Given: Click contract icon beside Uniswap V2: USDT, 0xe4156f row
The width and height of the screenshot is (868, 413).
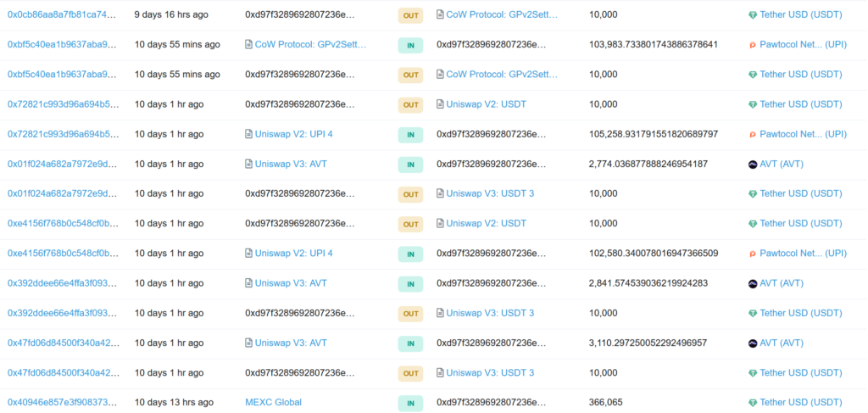Looking at the screenshot, I should pyautogui.click(x=440, y=224).
